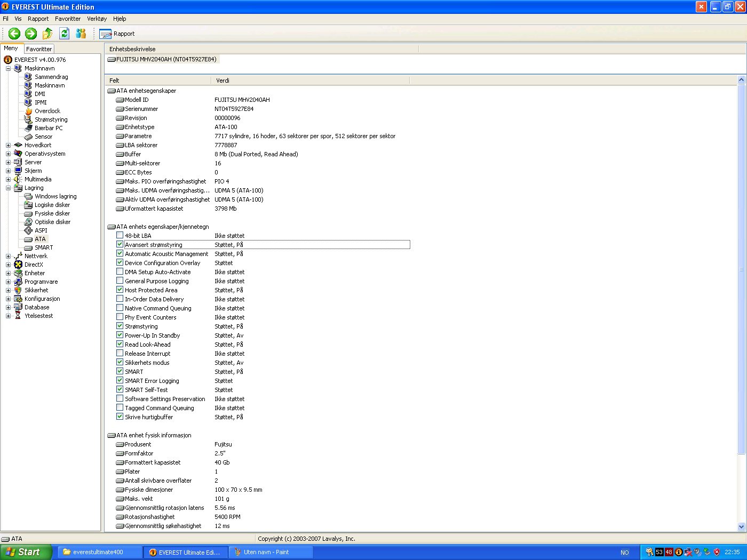Image resolution: width=747 pixels, height=560 pixels.
Task: Toggle Device Configuration Overlay checkbox
Action: click(x=120, y=262)
